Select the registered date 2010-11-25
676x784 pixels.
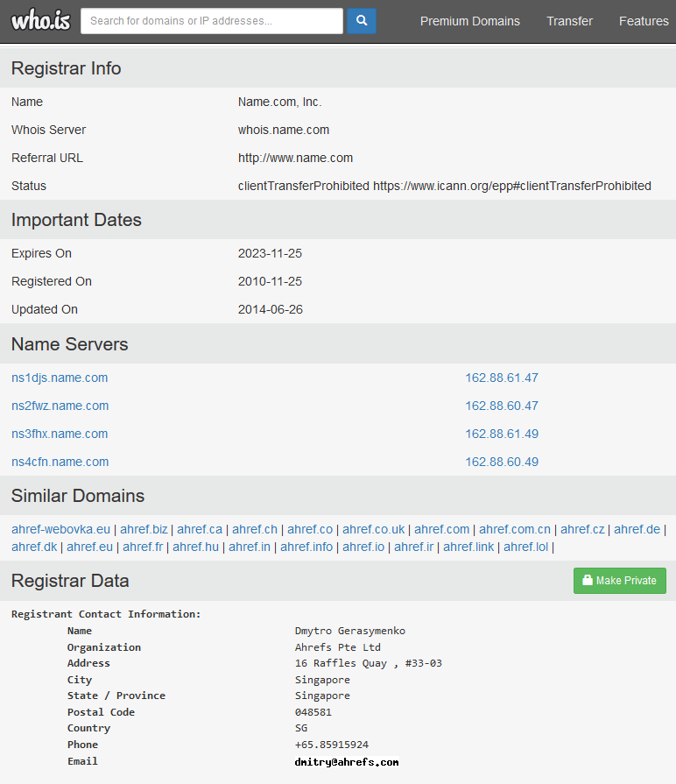pos(270,281)
